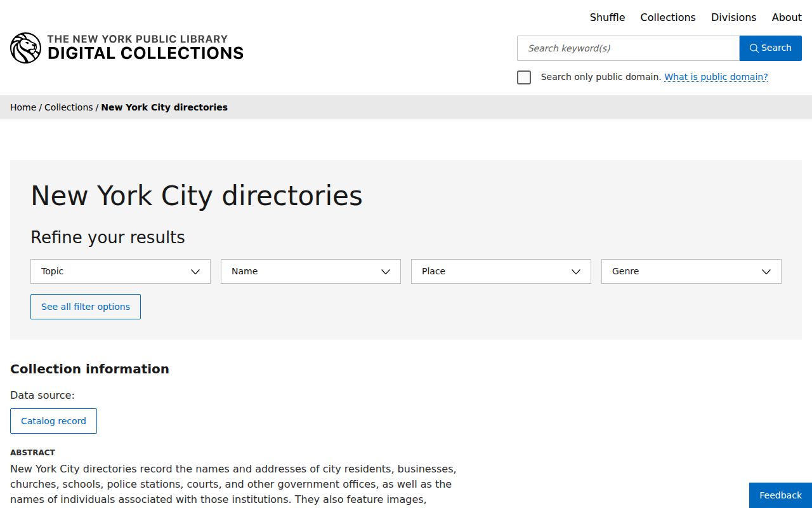
Task: Click the NYPL lion logo icon
Action: point(25,48)
